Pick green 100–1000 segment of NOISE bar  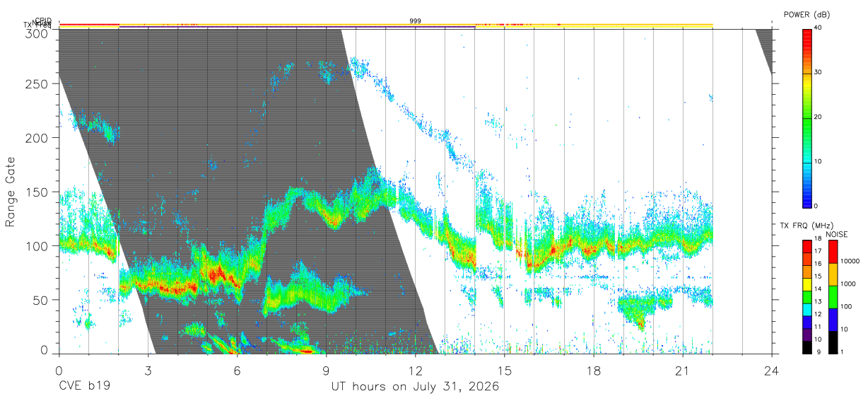pos(833,297)
